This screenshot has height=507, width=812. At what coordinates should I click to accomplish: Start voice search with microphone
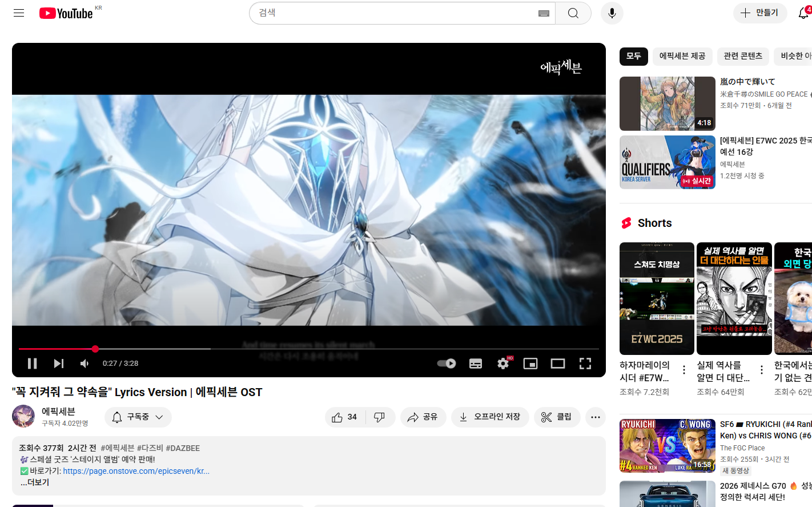pyautogui.click(x=612, y=13)
